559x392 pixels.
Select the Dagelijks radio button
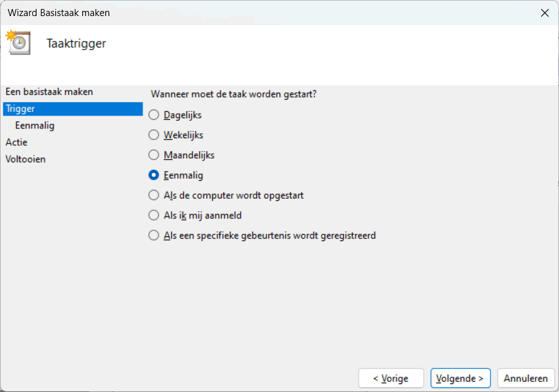click(154, 115)
